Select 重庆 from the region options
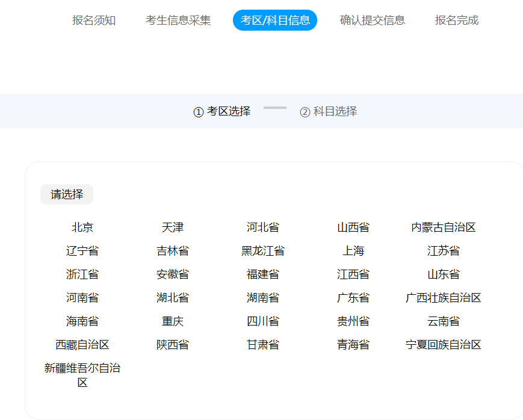Screen dimensions: 523x420 (x=173, y=321)
